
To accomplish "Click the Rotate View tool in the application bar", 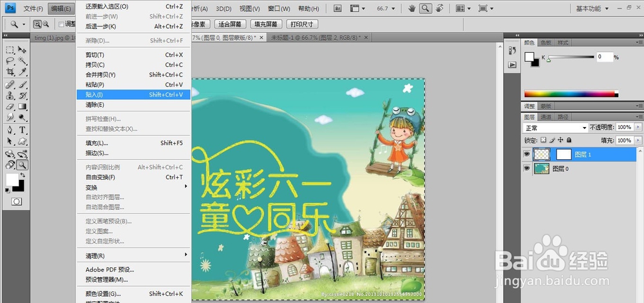I will tap(439, 8).
